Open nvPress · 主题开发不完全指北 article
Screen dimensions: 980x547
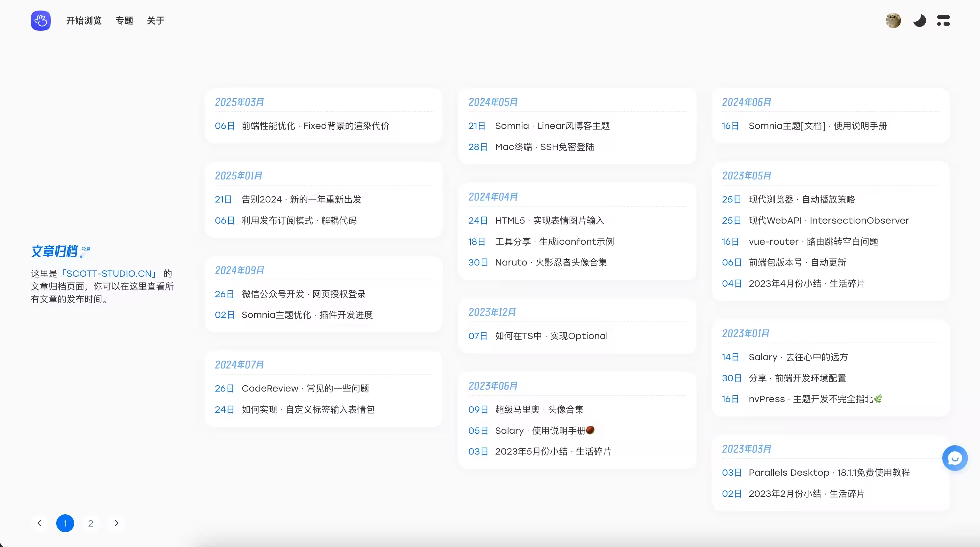[814, 399]
